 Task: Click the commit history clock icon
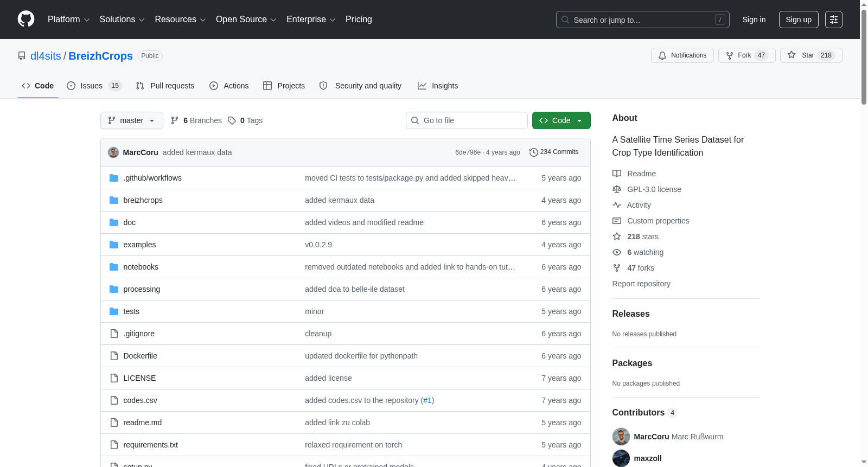pos(533,152)
